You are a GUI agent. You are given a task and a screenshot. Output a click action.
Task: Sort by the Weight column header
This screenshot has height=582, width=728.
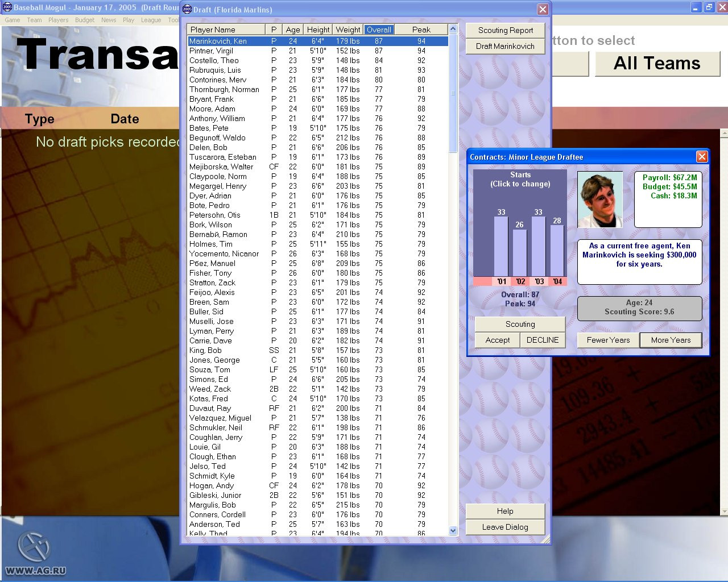click(348, 30)
